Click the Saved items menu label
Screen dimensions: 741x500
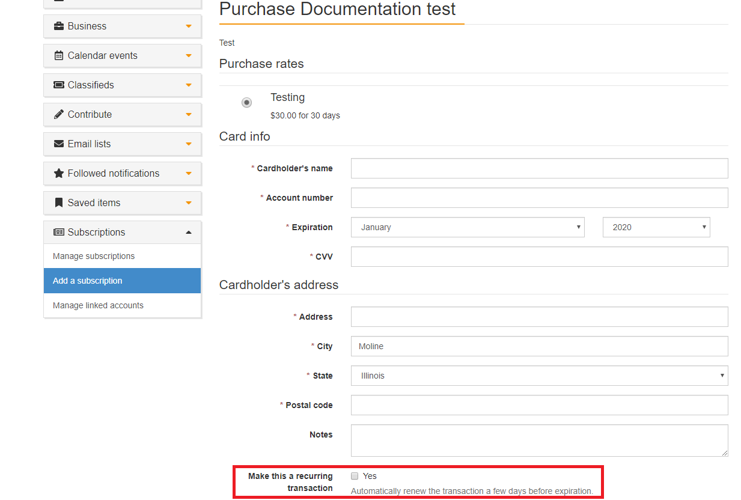(x=94, y=203)
